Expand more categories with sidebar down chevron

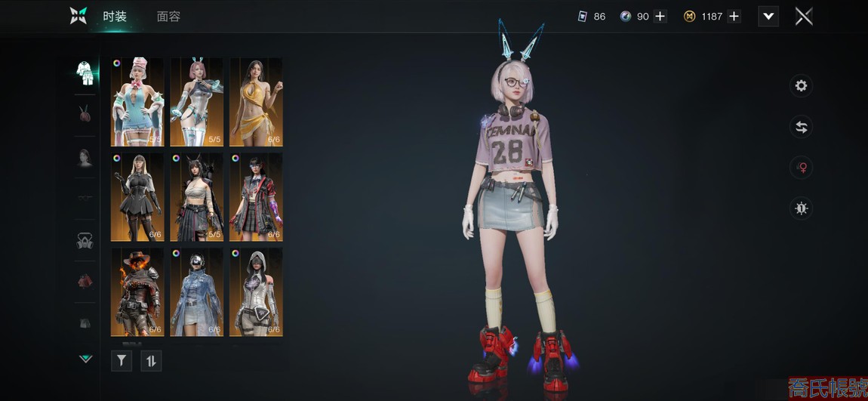pos(85,359)
